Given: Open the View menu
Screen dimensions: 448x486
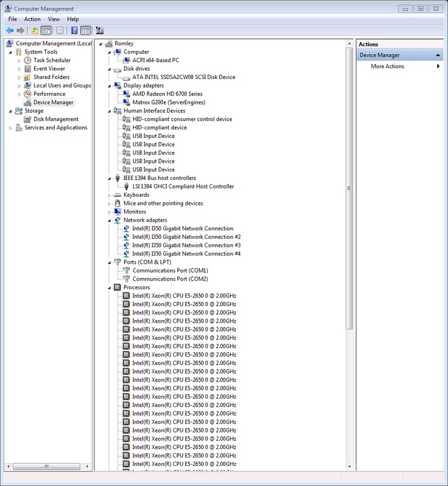Looking at the screenshot, I should point(54,19).
